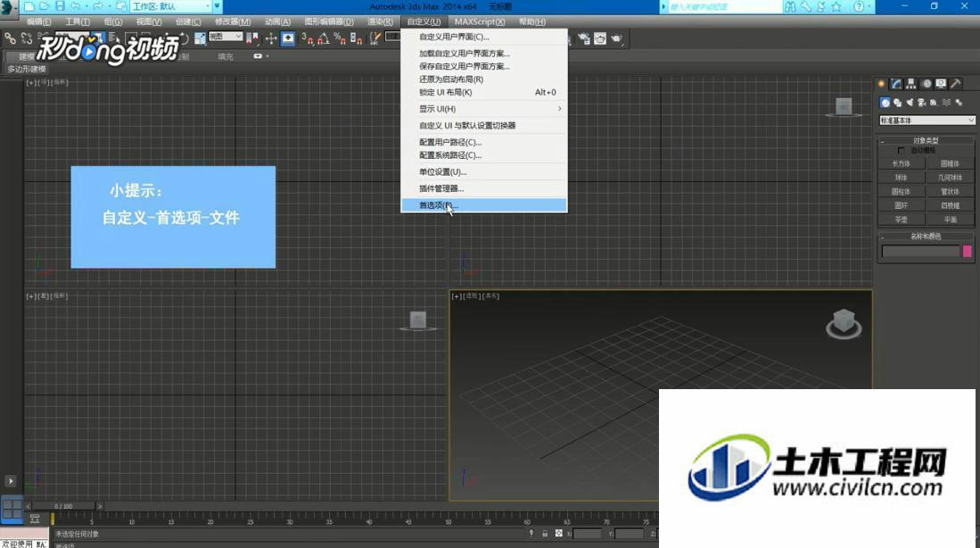Select the Link tool chain icon
980x548 pixels.
[x=10, y=38]
